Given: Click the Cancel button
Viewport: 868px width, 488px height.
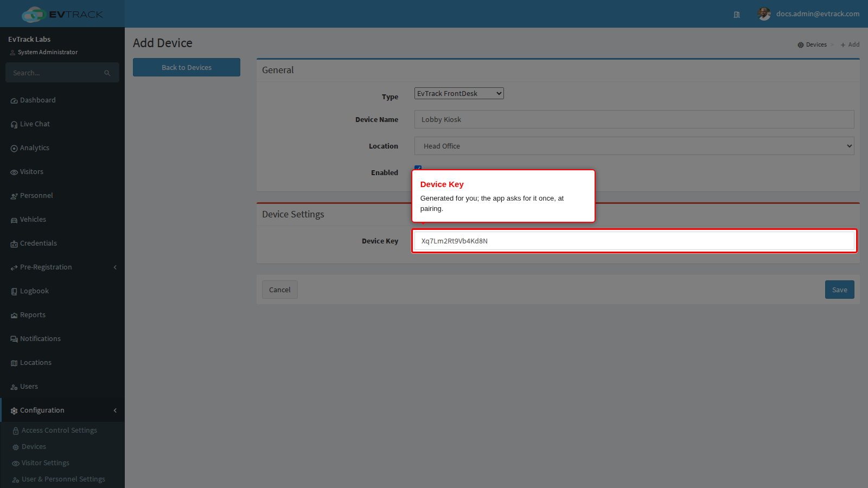Looking at the screenshot, I should 280,290.
